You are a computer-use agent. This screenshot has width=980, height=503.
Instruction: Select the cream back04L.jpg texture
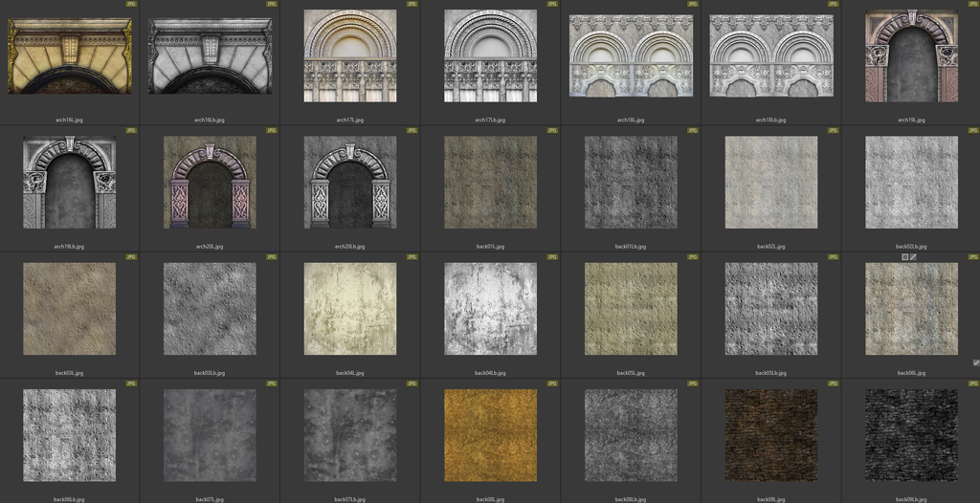(350, 309)
